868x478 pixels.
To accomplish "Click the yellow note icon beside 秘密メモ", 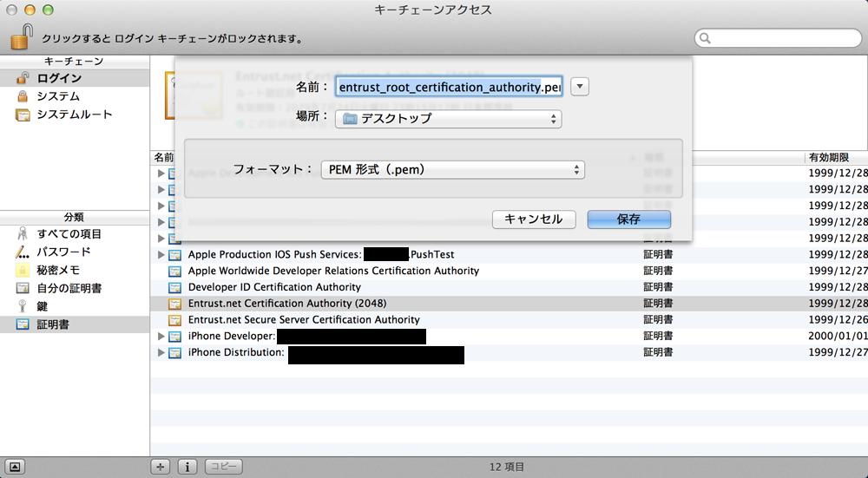I will click(23, 270).
